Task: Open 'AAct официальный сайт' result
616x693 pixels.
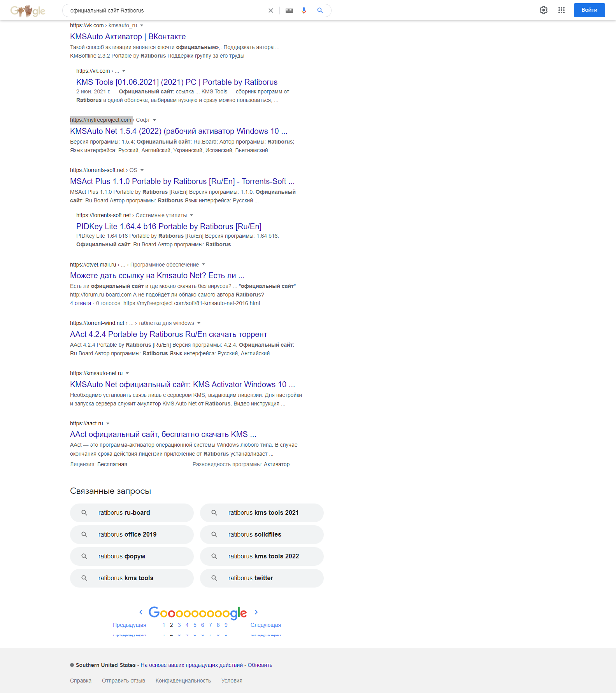Action: (x=163, y=434)
